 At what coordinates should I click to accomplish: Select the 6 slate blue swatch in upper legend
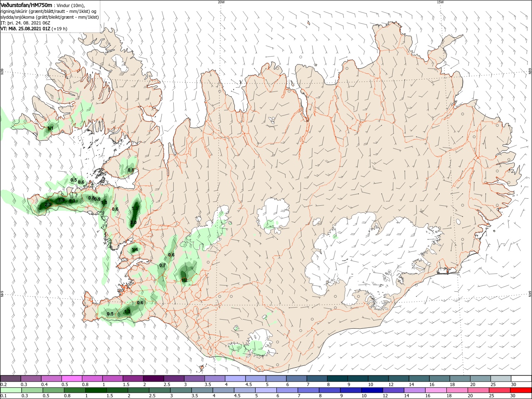[x=296, y=379]
